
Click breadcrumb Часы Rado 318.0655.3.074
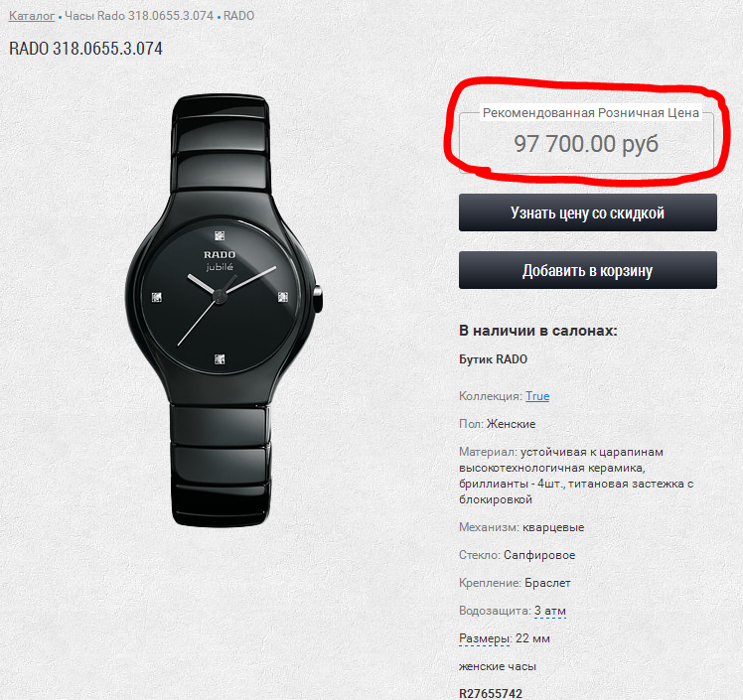[139, 16]
